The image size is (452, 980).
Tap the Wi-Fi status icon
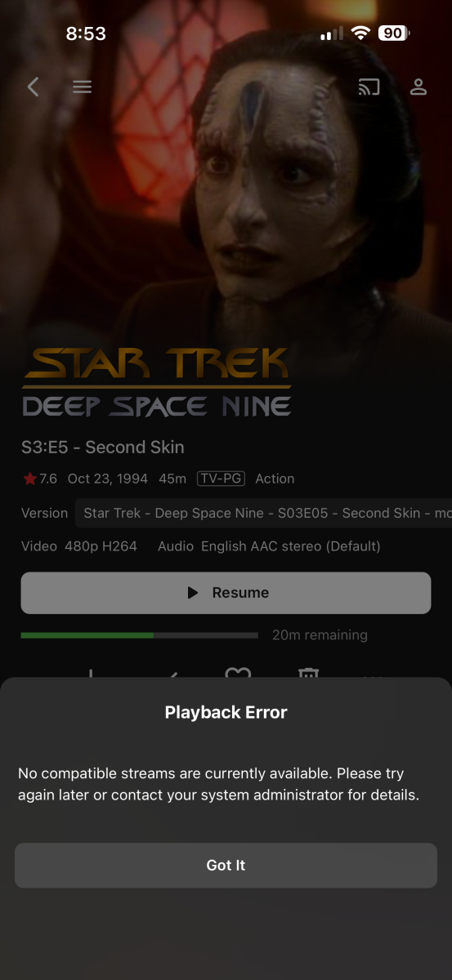pyautogui.click(x=360, y=33)
